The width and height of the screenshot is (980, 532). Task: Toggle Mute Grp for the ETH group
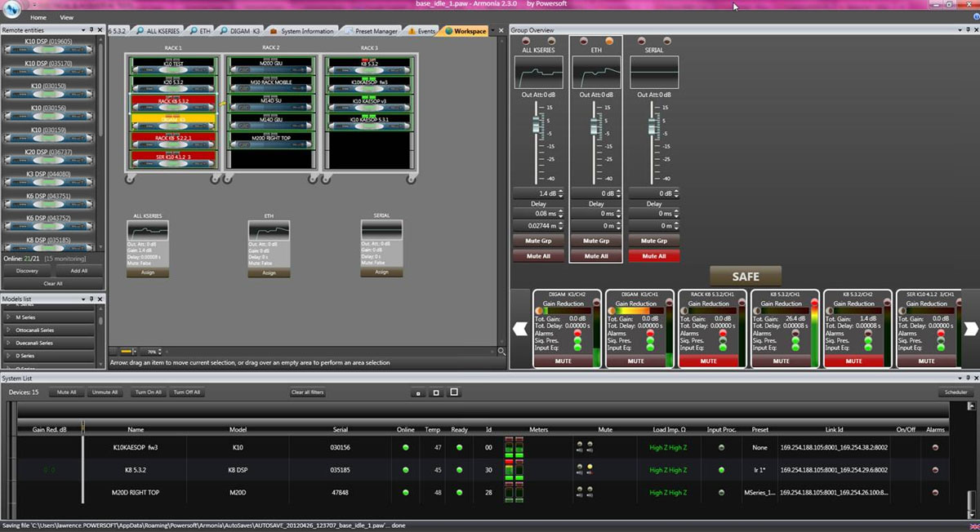(x=596, y=241)
